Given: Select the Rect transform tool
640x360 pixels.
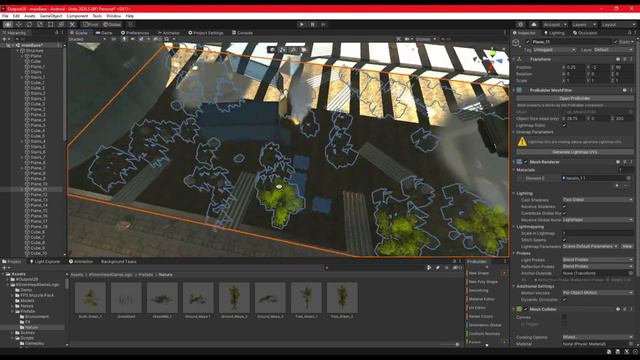Looking at the screenshot, I should point(51,24).
